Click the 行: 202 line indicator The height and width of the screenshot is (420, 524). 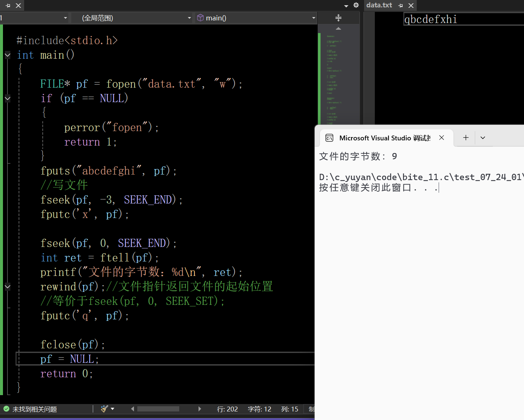(x=227, y=409)
